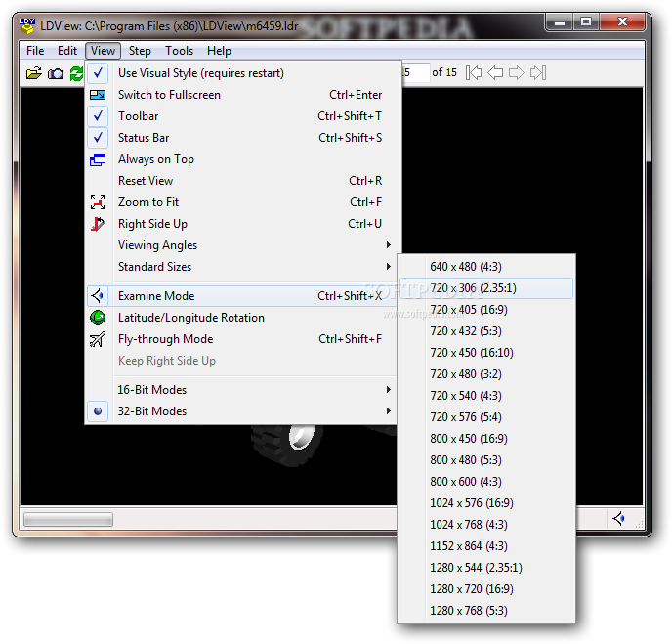Select the 32-Bit Modes radio bullet
Image resolution: width=672 pixels, height=644 pixels.
click(x=98, y=411)
